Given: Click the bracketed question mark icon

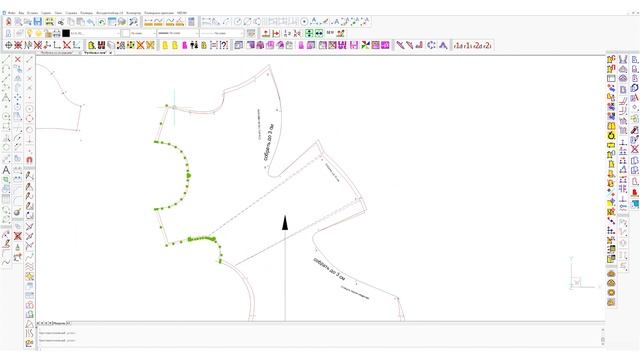Looking at the screenshot, I should [224, 45].
